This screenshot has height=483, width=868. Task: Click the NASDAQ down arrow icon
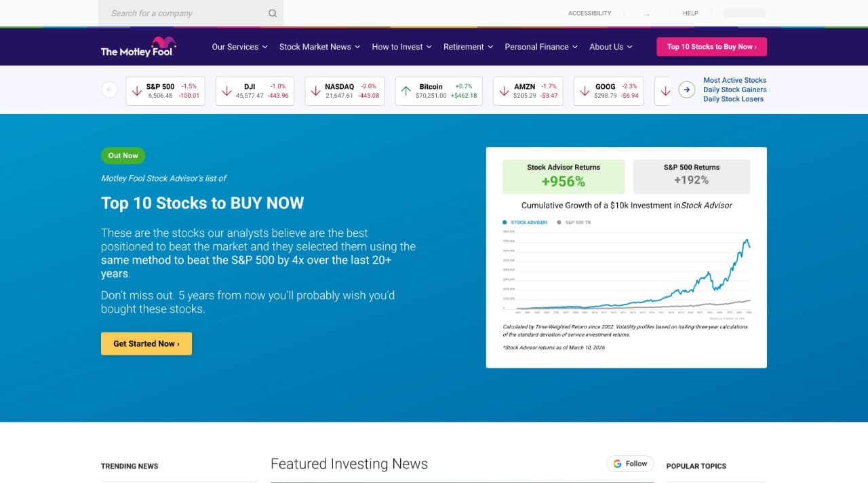[315, 91]
